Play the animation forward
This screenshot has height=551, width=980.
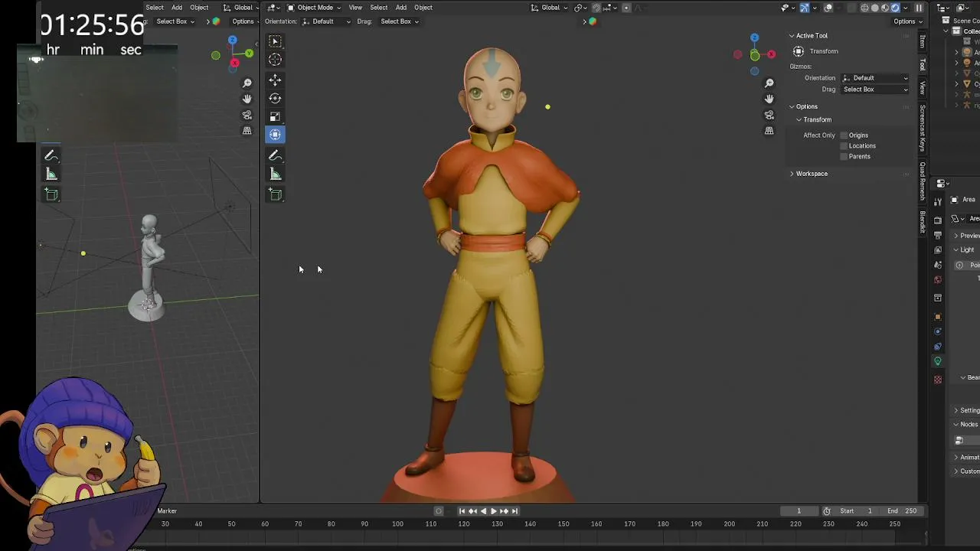(493, 511)
